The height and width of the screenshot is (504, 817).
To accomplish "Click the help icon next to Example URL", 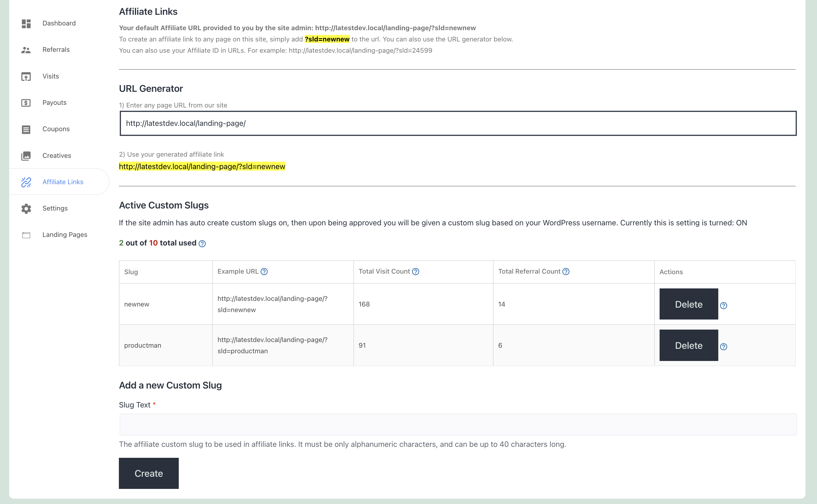I will [x=264, y=271].
